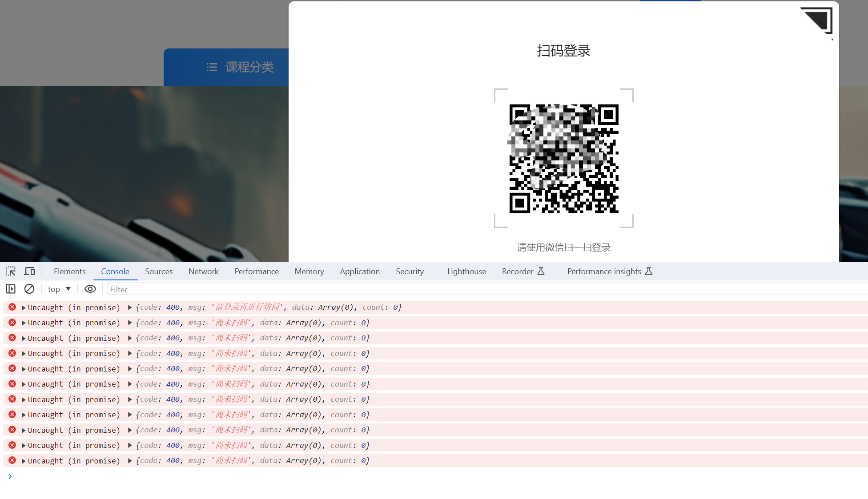Image resolution: width=868 pixels, height=499 pixels.
Task: Click the 扫码登录 heading
Action: [x=564, y=51]
